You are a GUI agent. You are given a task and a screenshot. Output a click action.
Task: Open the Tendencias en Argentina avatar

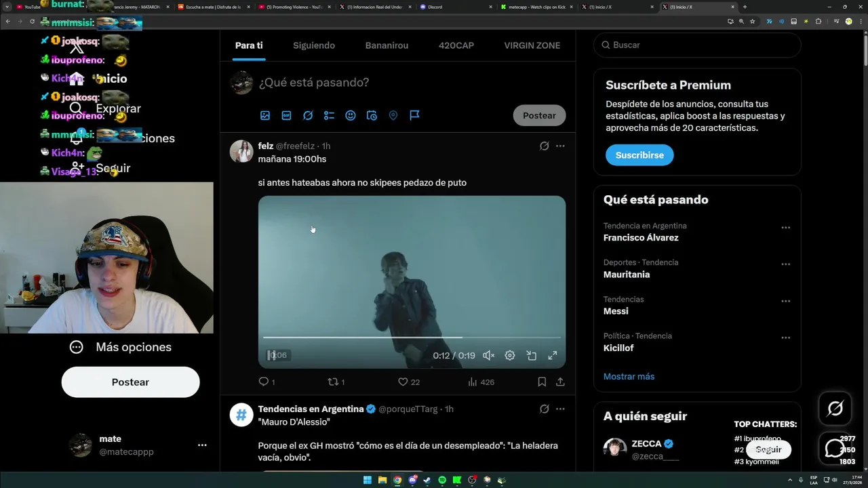[241, 414]
